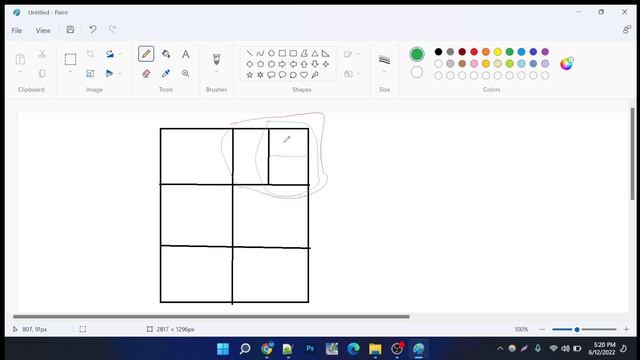Viewport: 640px width, 360px height.
Task: Click the taskbar clock showing 5:20 PM
Action: pos(603,349)
